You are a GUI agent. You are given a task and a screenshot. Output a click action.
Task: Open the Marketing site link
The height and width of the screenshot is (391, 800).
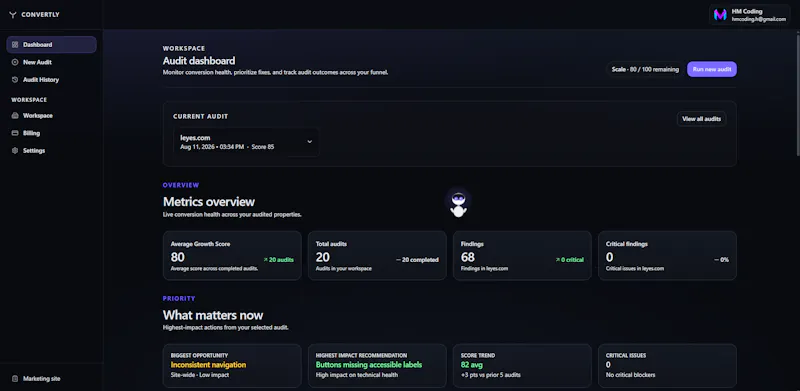[52, 379]
